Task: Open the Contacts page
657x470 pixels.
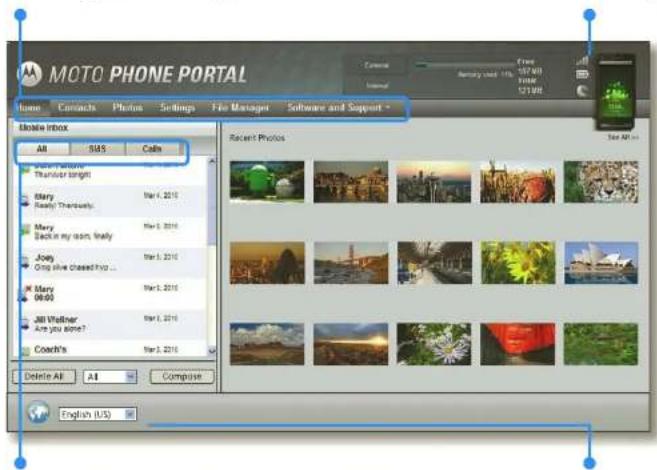Action: point(77,108)
